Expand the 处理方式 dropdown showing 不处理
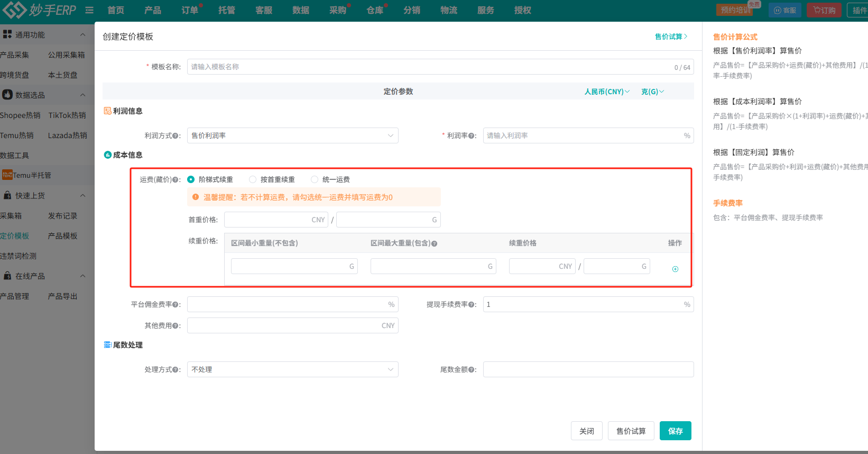 pyautogui.click(x=292, y=369)
